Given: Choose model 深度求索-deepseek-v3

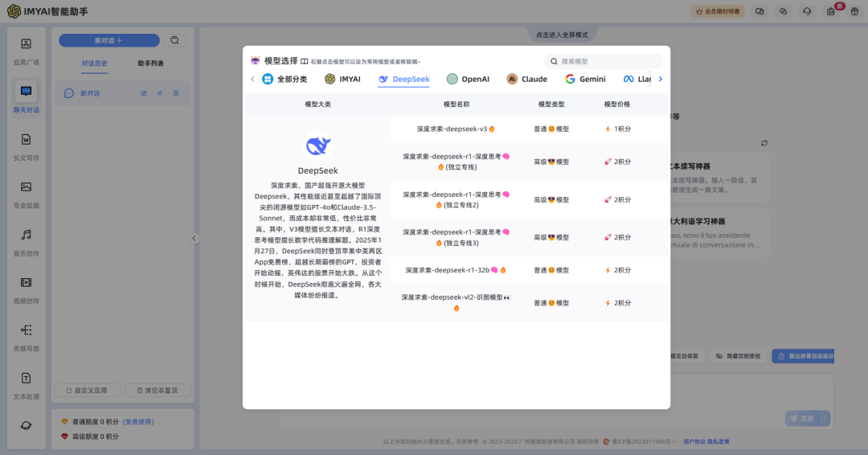Looking at the screenshot, I should 456,129.
